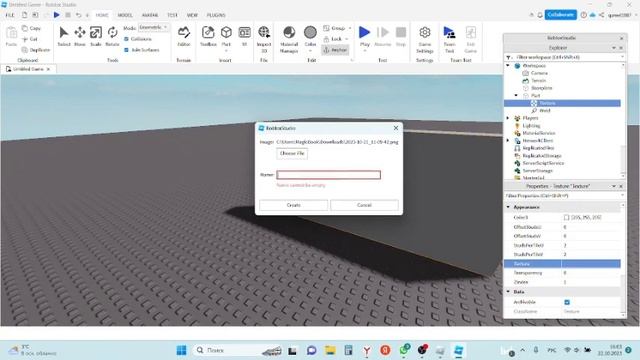Screen dimensions: 640x360
Task: Click the cloud save icon
Action: pyautogui.click(x=593, y=15)
